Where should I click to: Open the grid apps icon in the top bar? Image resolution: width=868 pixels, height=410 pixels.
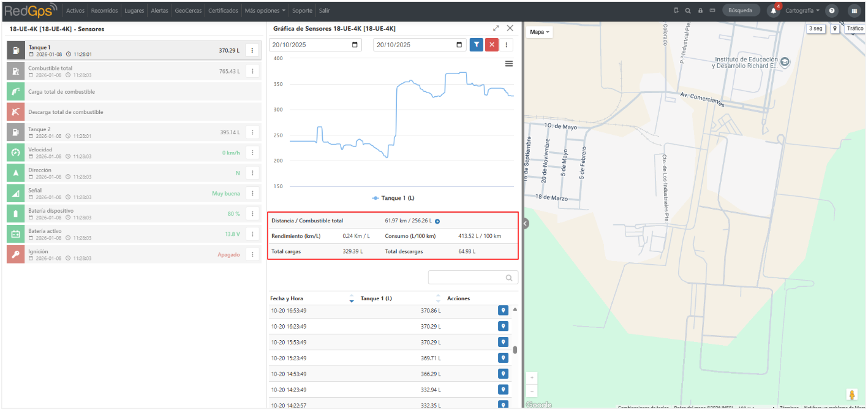[853, 10]
